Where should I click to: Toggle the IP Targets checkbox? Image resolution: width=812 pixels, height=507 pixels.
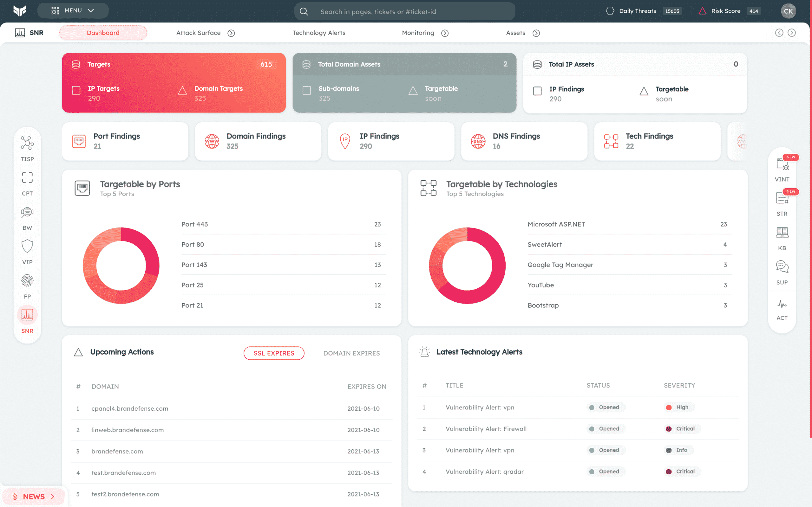coord(76,90)
